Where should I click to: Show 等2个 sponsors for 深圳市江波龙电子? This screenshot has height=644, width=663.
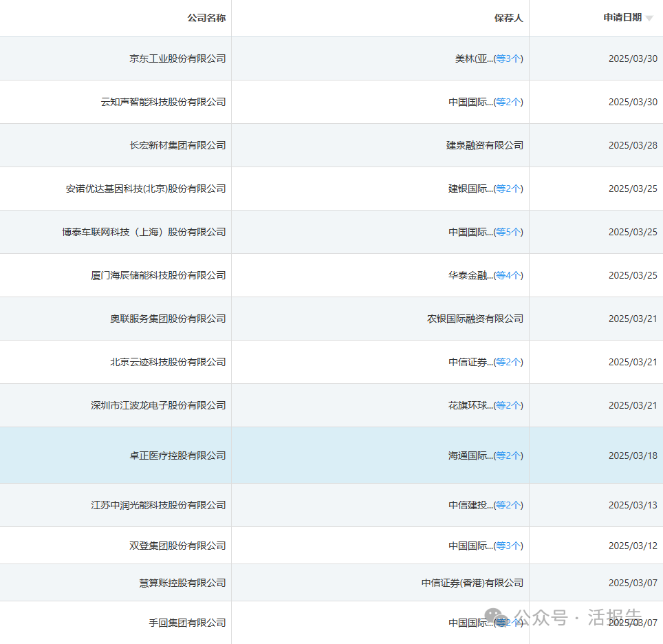click(508, 405)
